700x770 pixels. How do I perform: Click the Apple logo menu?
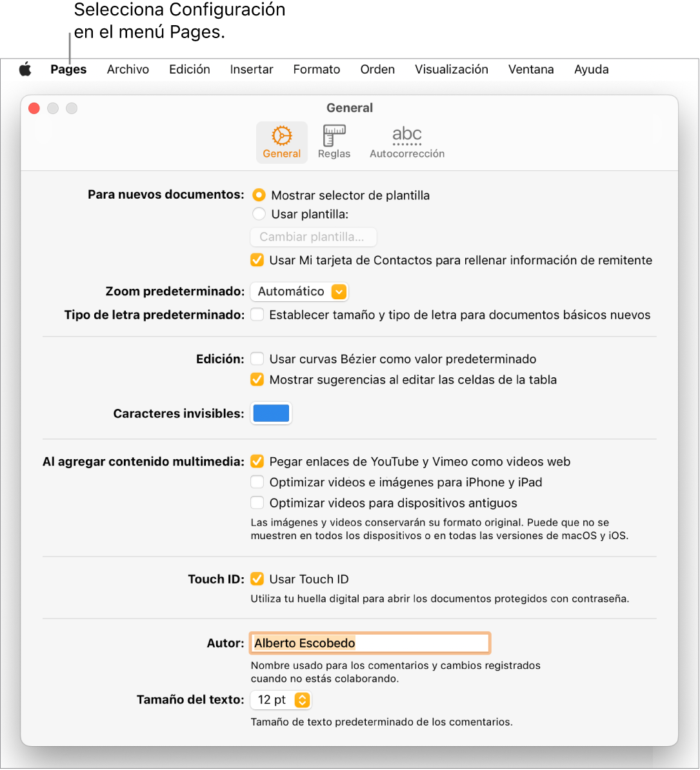tap(25, 70)
